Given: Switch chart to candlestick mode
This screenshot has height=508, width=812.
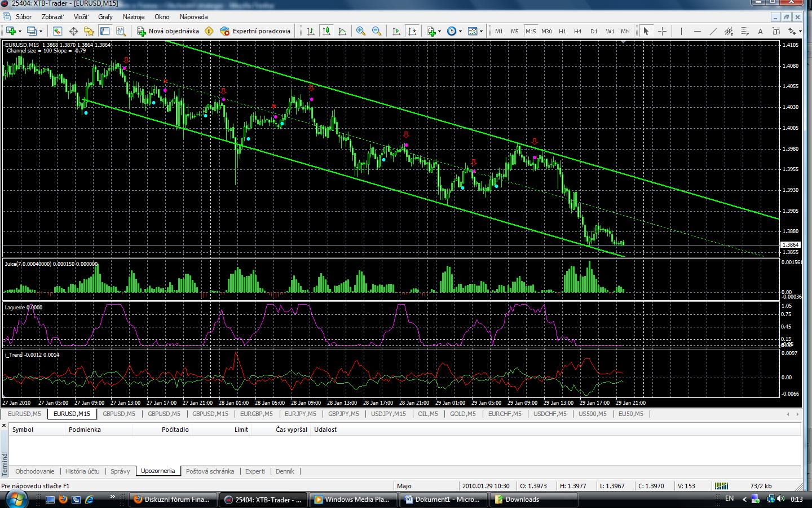Looking at the screenshot, I should [x=326, y=32].
